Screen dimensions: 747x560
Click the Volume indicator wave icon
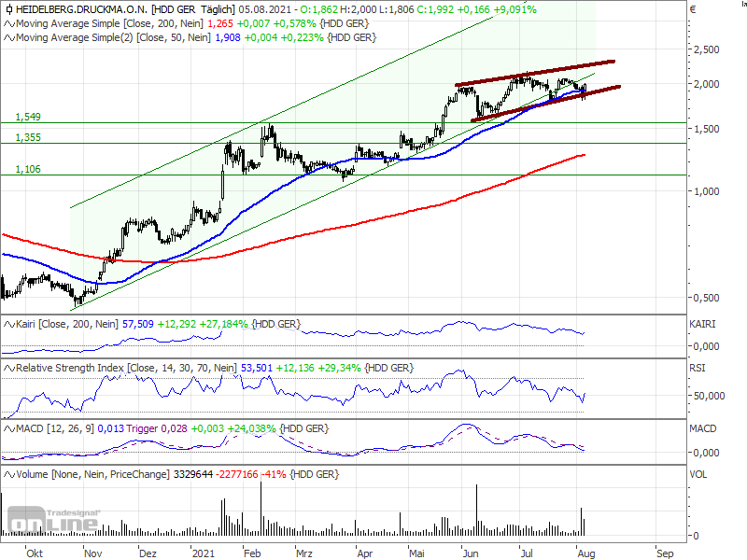tap(8, 475)
